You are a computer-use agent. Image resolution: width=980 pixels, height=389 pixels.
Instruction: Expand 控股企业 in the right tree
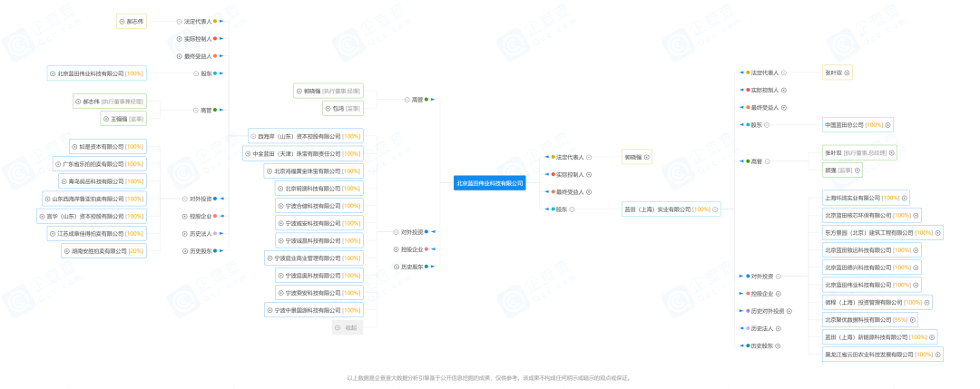(779, 294)
